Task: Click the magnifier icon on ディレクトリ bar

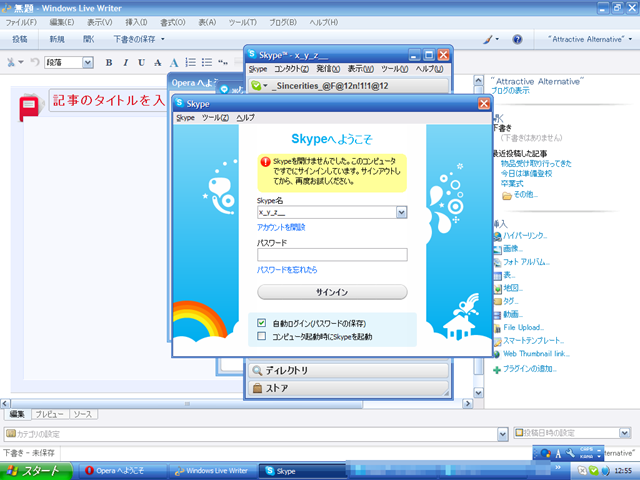Action: click(257, 371)
